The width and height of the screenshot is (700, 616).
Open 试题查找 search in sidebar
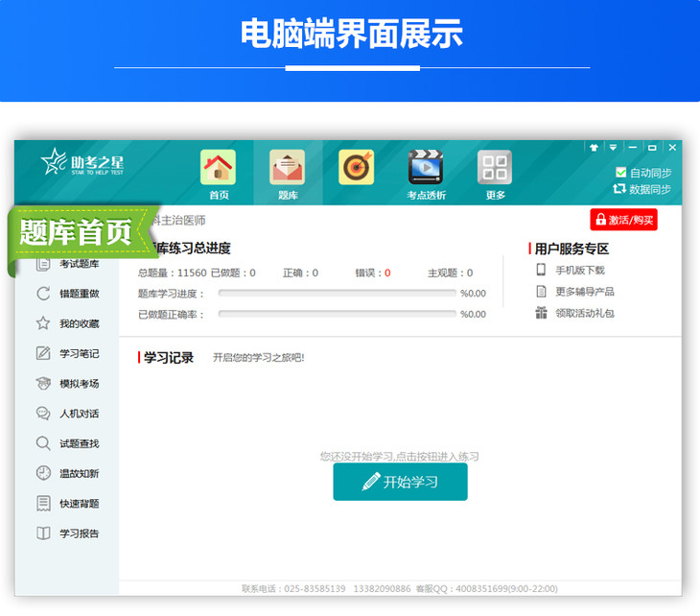(78, 443)
